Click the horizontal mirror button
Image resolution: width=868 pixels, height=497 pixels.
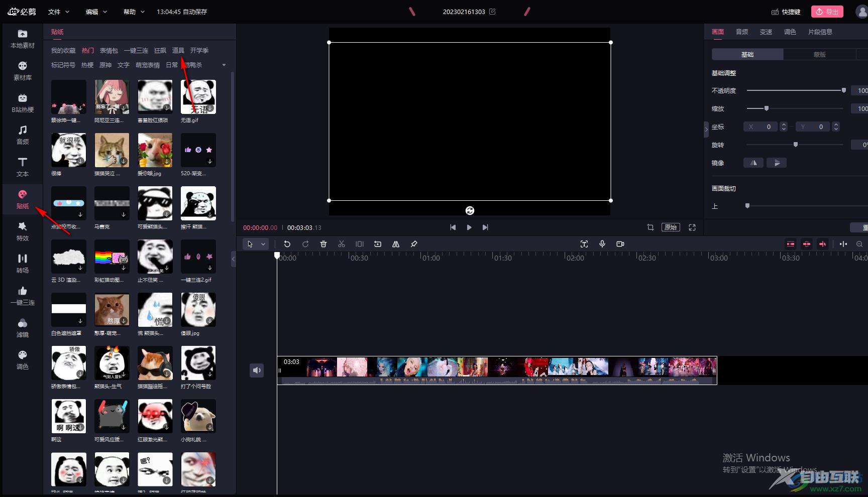(x=753, y=163)
